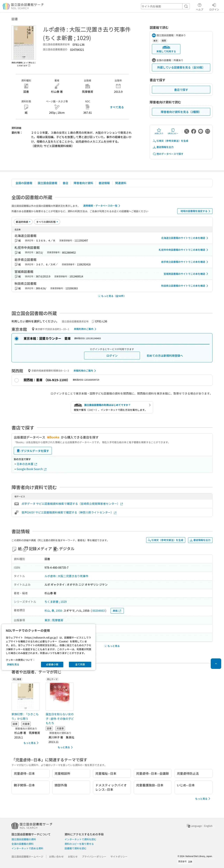Click the 書店で探す button in sidebar

(x=181, y=90)
